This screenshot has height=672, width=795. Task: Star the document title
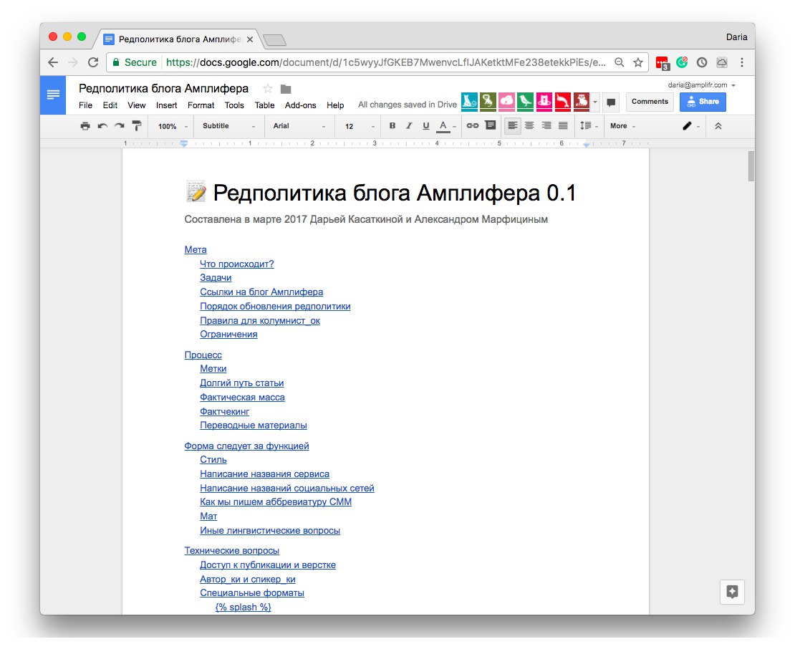[268, 89]
